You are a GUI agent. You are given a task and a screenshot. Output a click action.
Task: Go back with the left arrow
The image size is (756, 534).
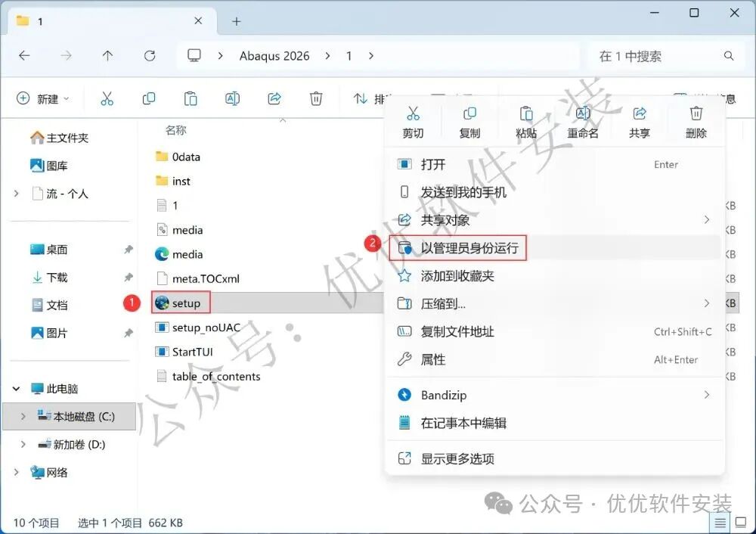pyautogui.click(x=24, y=56)
